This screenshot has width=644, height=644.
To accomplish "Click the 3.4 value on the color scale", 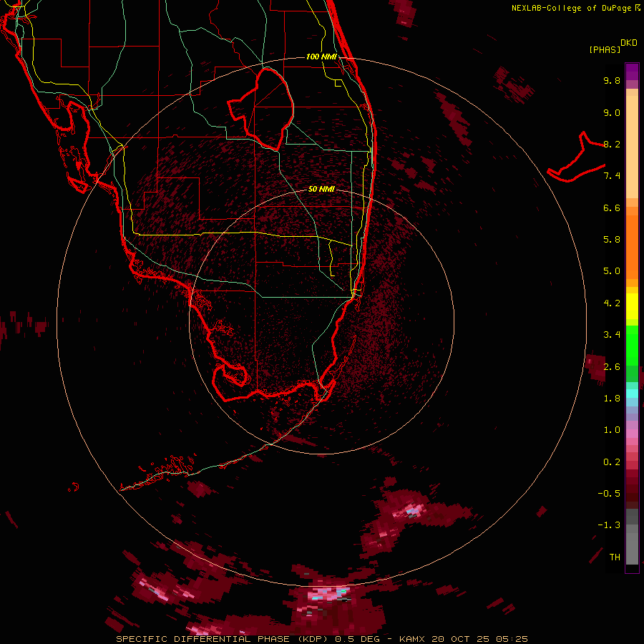I will click(x=612, y=335).
